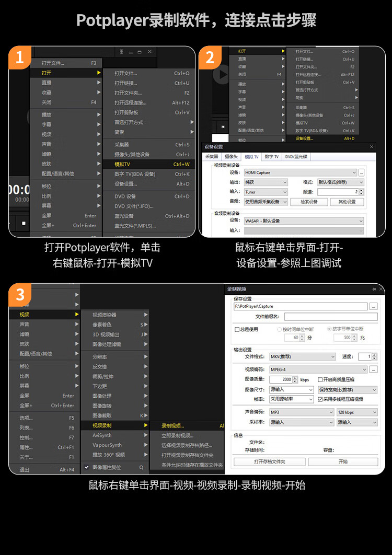
Task: Close the 设备设置 dialog with its X
Action: click(372, 146)
